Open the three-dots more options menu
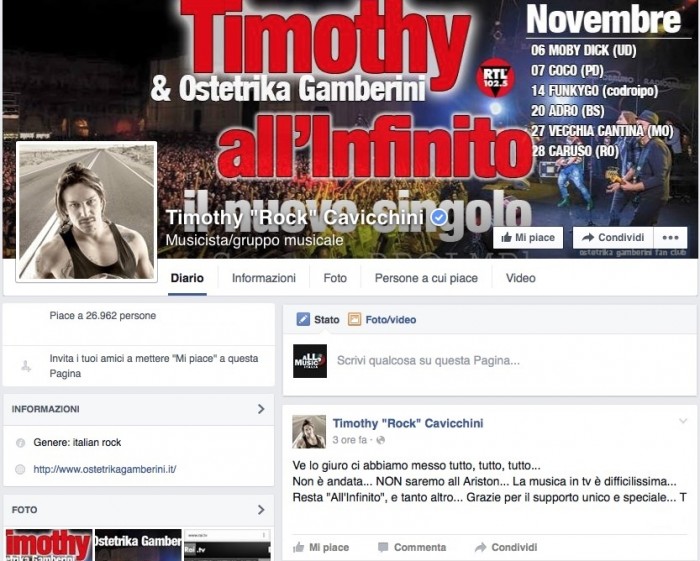 pos(671,237)
